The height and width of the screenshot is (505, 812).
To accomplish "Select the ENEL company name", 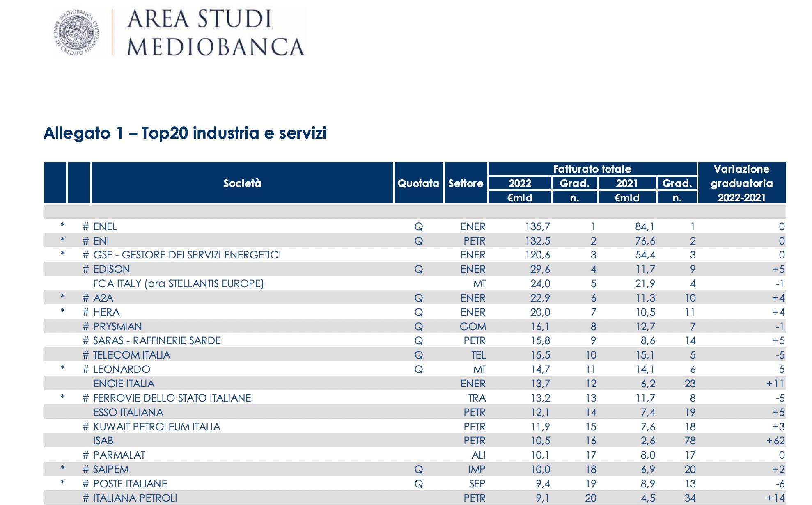I will click(x=105, y=226).
